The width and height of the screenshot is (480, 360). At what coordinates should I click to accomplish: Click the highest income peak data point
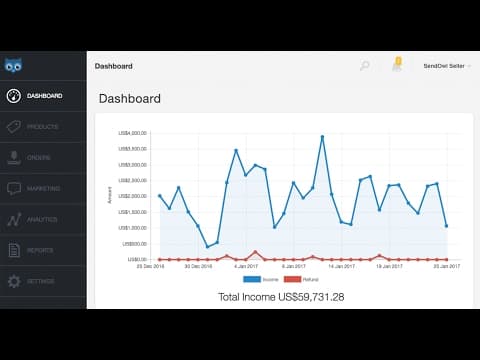click(x=322, y=137)
